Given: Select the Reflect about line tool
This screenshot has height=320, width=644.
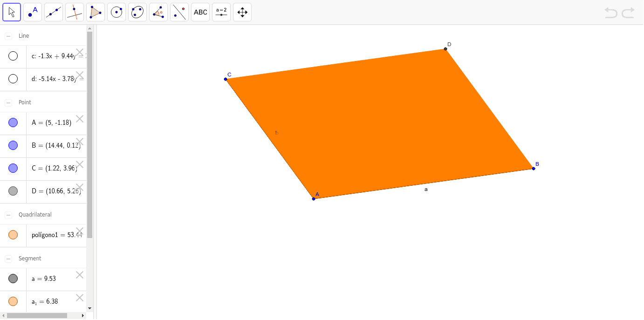Looking at the screenshot, I should point(179,12).
